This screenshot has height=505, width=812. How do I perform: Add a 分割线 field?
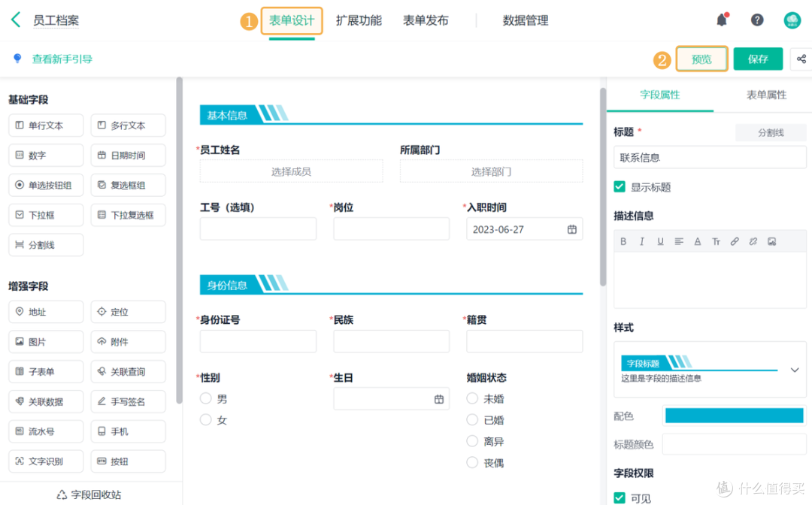(x=46, y=245)
